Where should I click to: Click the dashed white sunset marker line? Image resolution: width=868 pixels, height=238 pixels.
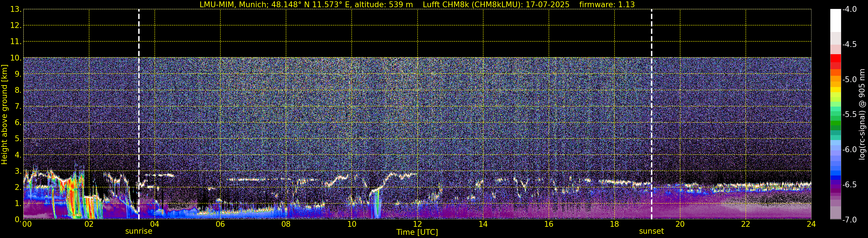click(651, 114)
